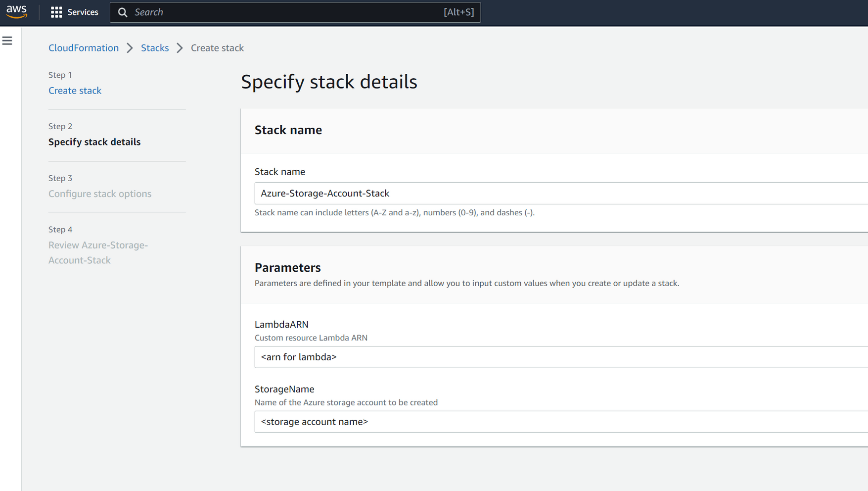Open the Stacks breadcrumb link

[155, 48]
